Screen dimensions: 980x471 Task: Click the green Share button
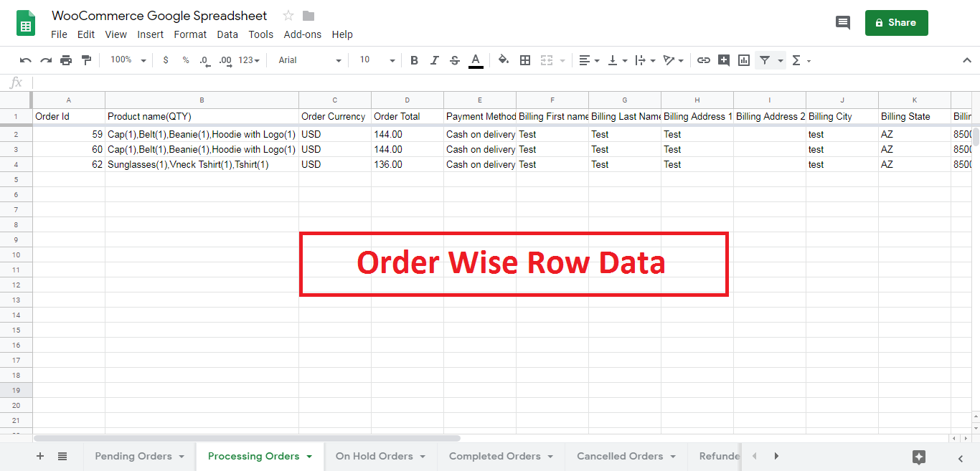896,23
